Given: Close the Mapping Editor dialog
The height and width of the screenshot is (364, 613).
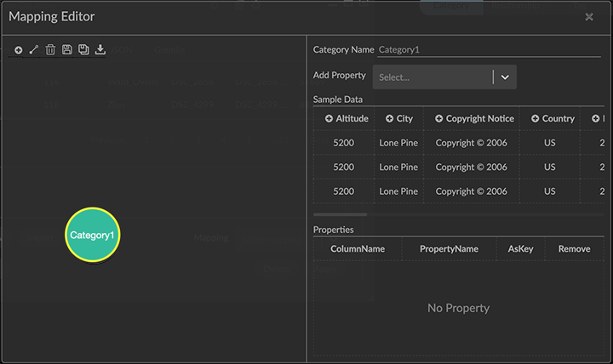Looking at the screenshot, I should 589,17.
